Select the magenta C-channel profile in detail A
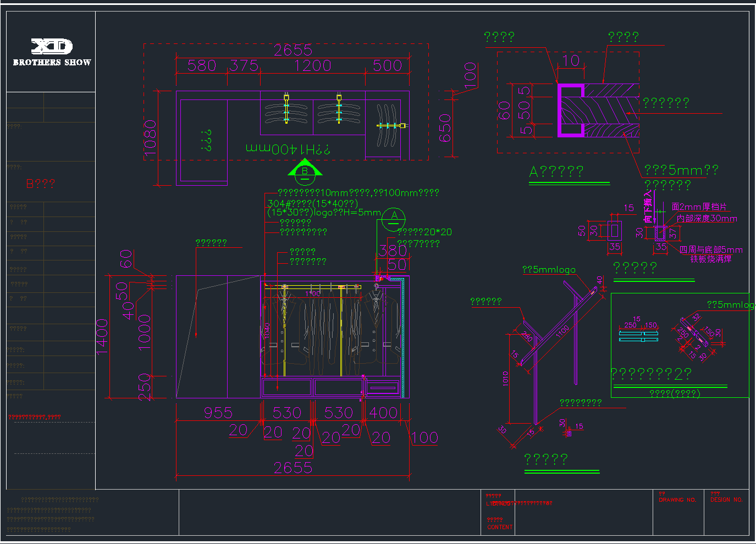This screenshot has height=544, width=756. [x=569, y=110]
